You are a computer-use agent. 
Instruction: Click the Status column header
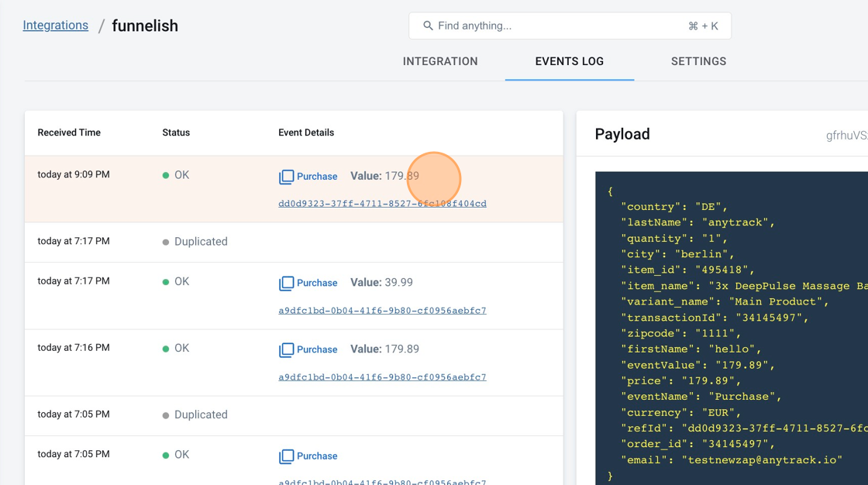coord(176,132)
